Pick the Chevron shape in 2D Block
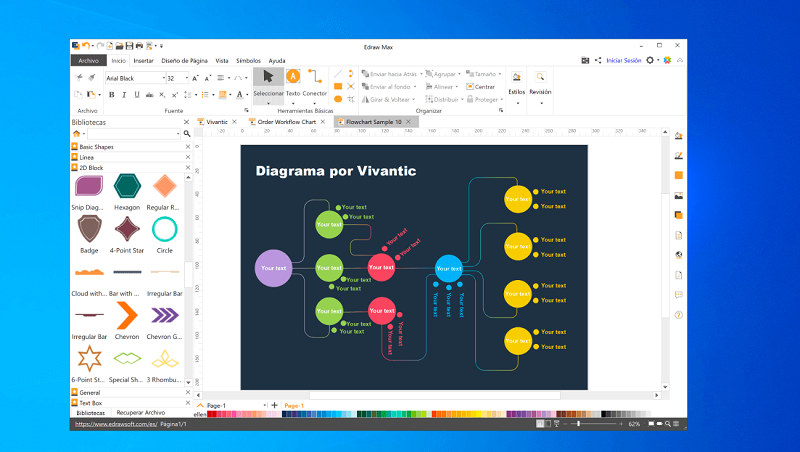The image size is (800, 452). pyautogui.click(x=126, y=316)
